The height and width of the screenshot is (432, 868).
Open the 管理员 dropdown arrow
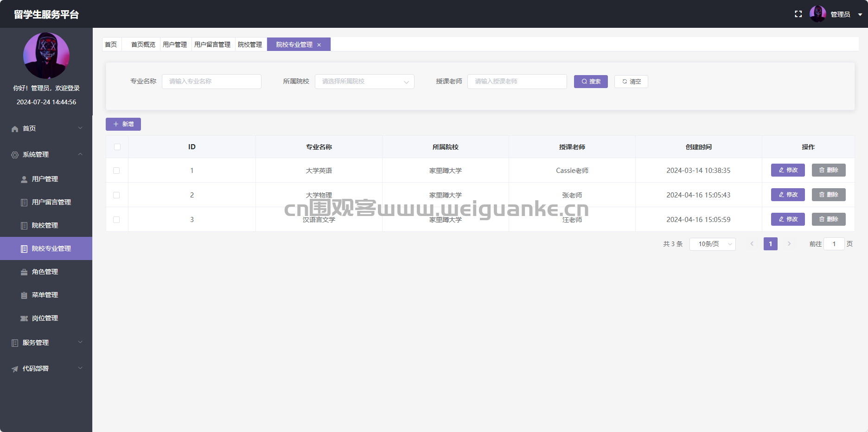coord(860,14)
